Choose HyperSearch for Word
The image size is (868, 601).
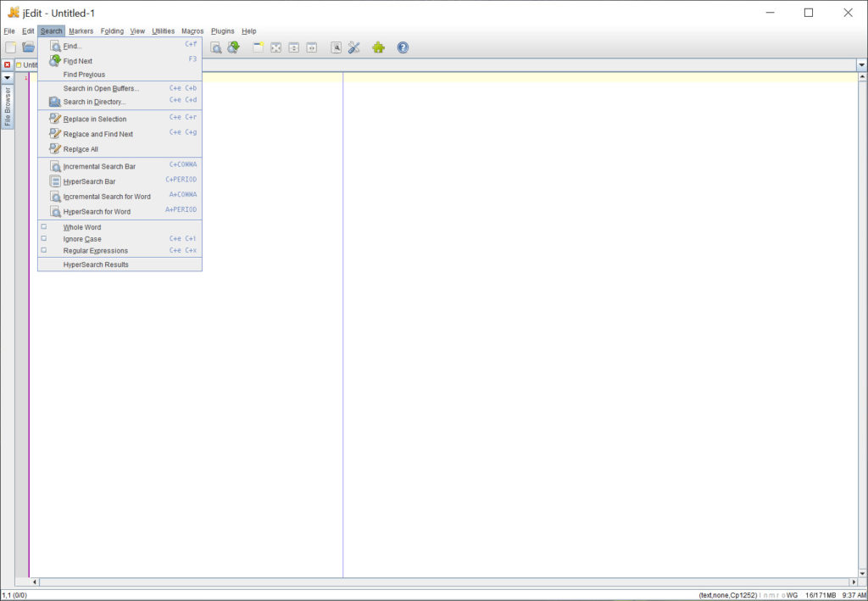120,211
